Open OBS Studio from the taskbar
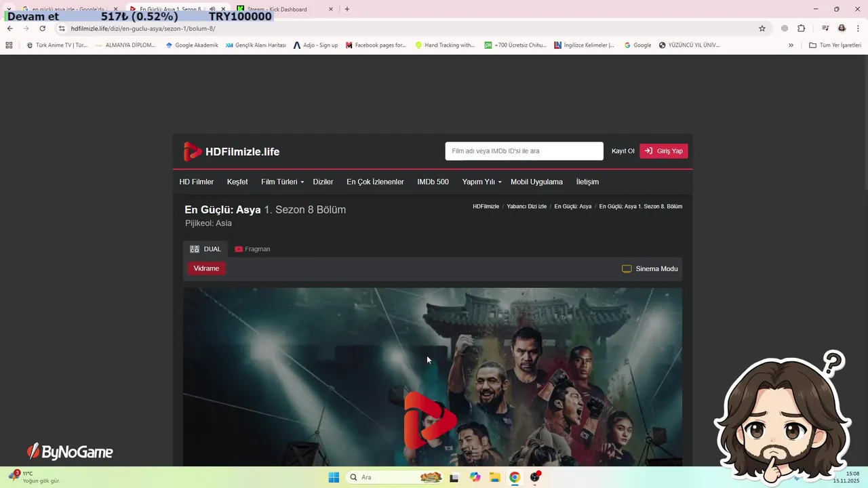Viewport: 868px width, 488px height. click(535, 477)
